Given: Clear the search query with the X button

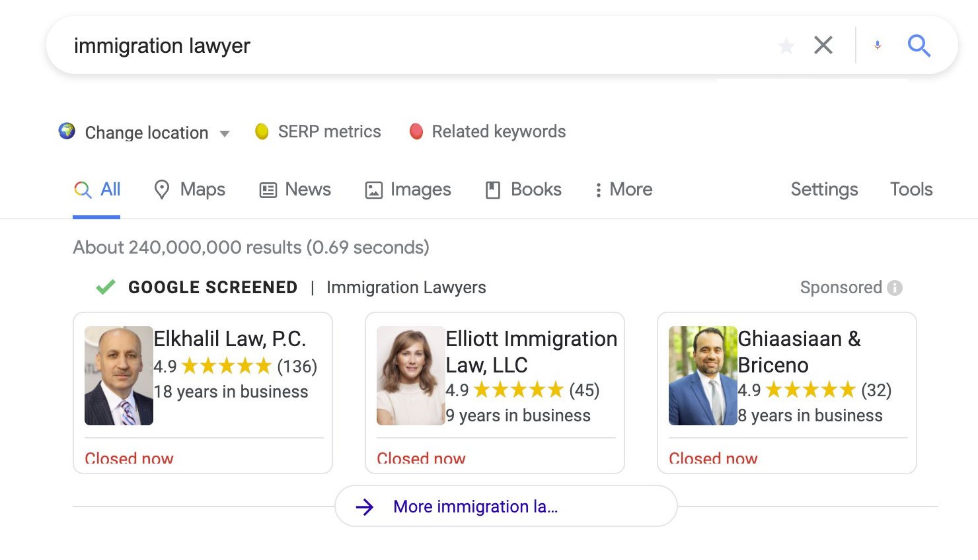Looking at the screenshot, I should pyautogui.click(x=823, y=45).
